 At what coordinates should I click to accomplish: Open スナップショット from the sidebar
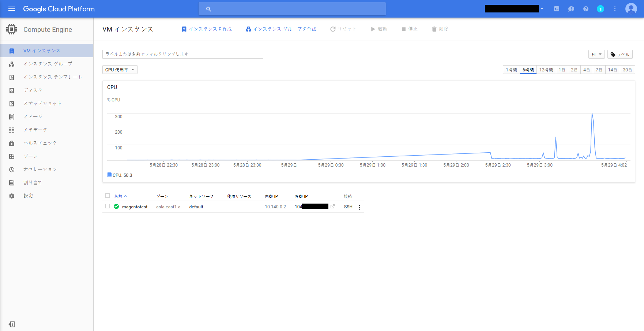coord(42,103)
